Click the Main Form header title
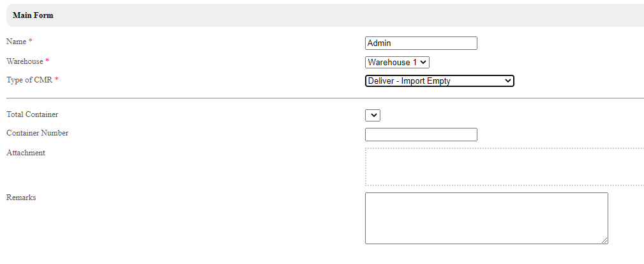This screenshot has width=644, height=264. pos(33,15)
